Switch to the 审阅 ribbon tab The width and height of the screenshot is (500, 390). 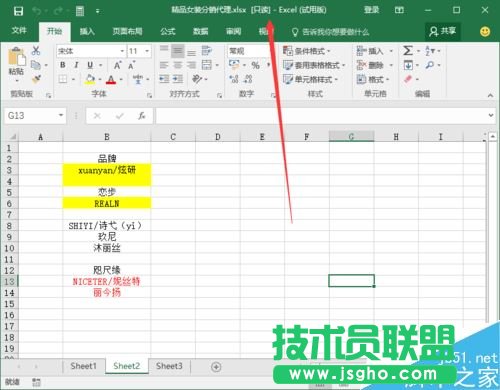(x=233, y=31)
